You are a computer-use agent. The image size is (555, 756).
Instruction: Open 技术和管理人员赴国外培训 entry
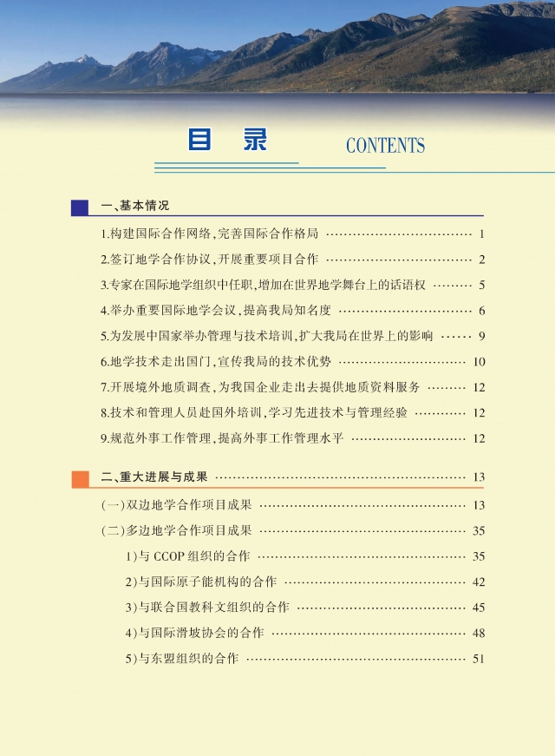[x=253, y=413]
